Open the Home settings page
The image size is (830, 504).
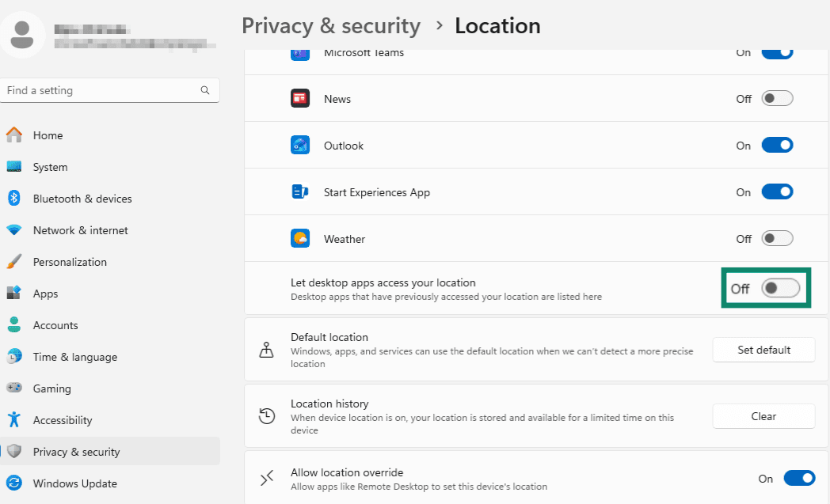(x=110, y=135)
